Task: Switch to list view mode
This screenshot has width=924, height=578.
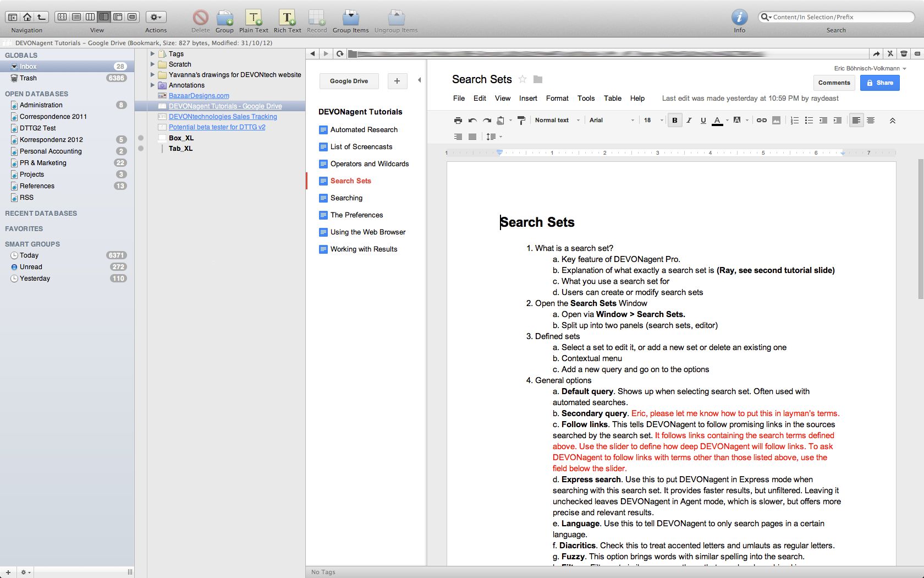Action: pyautogui.click(x=76, y=17)
